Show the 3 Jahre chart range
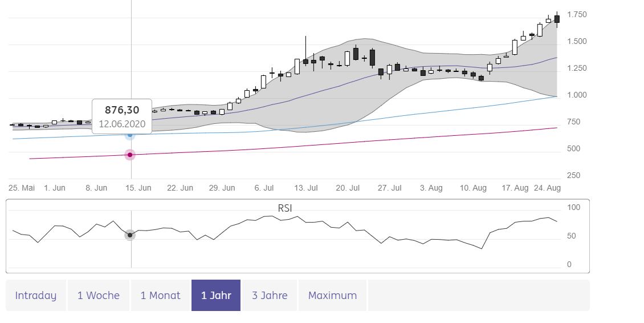Image resolution: width=644 pixels, height=323 pixels. [x=270, y=296]
